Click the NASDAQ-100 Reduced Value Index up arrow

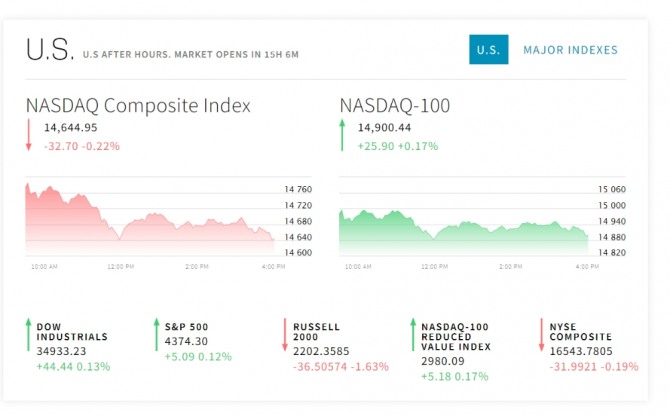pos(413,334)
